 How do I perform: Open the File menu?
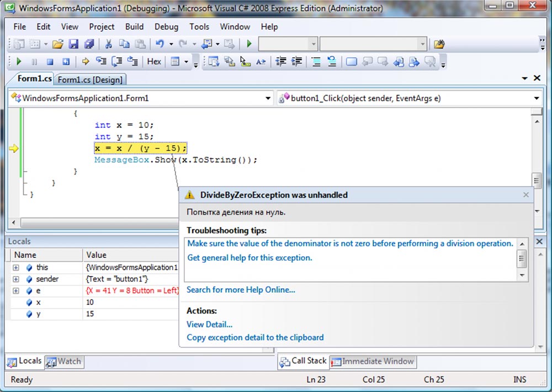[x=20, y=27]
